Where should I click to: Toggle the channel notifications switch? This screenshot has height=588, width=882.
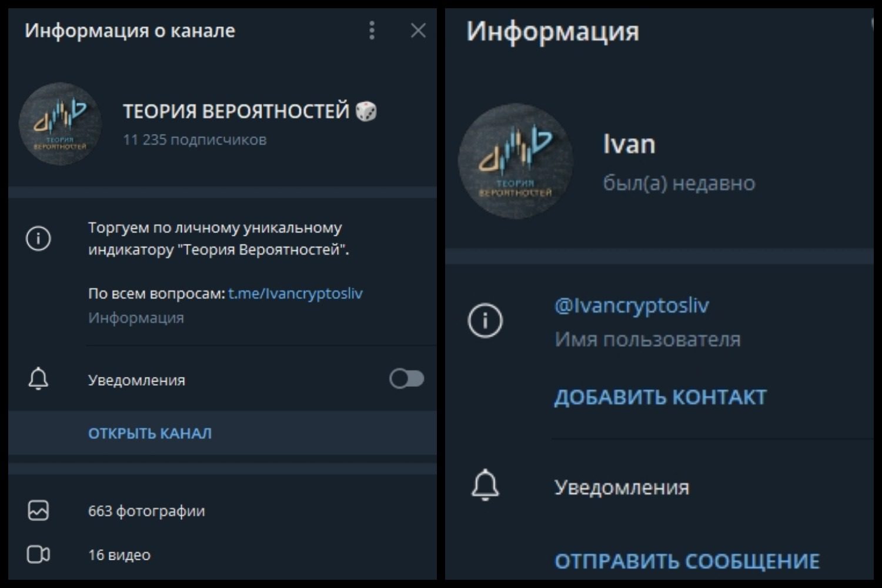[x=406, y=379]
